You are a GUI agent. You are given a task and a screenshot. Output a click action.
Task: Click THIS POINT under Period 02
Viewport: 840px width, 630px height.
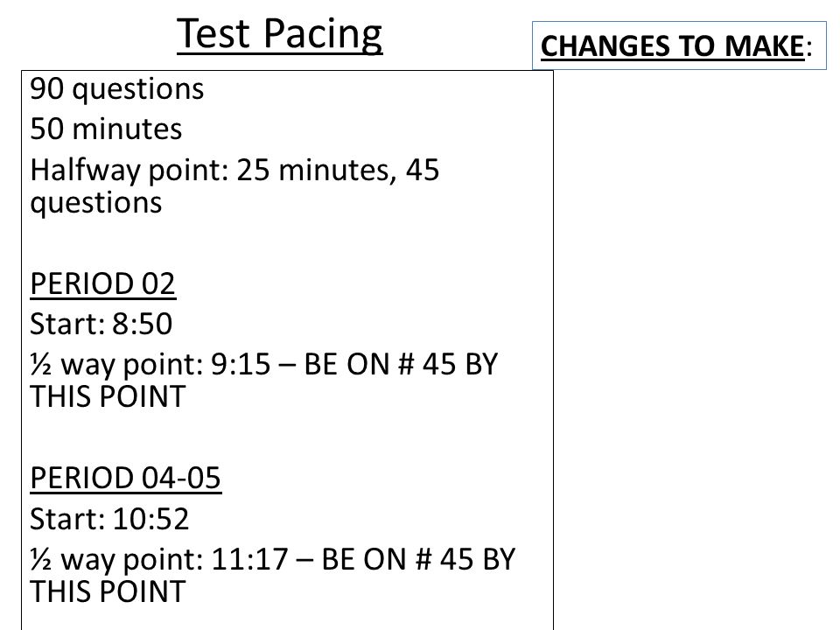(x=108, y=397)
